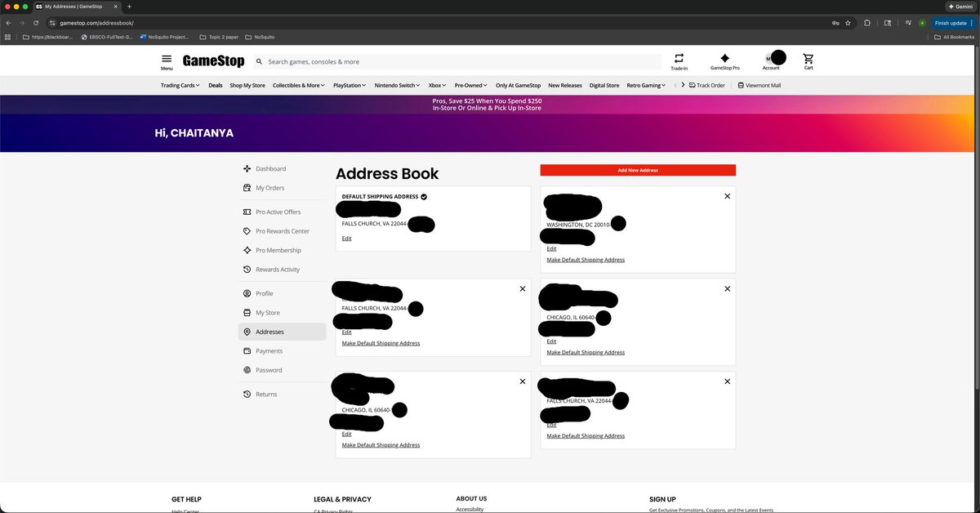Click the search magnifier icon
This screenshot has width=980, height=513.
click(x=259, y=61)
